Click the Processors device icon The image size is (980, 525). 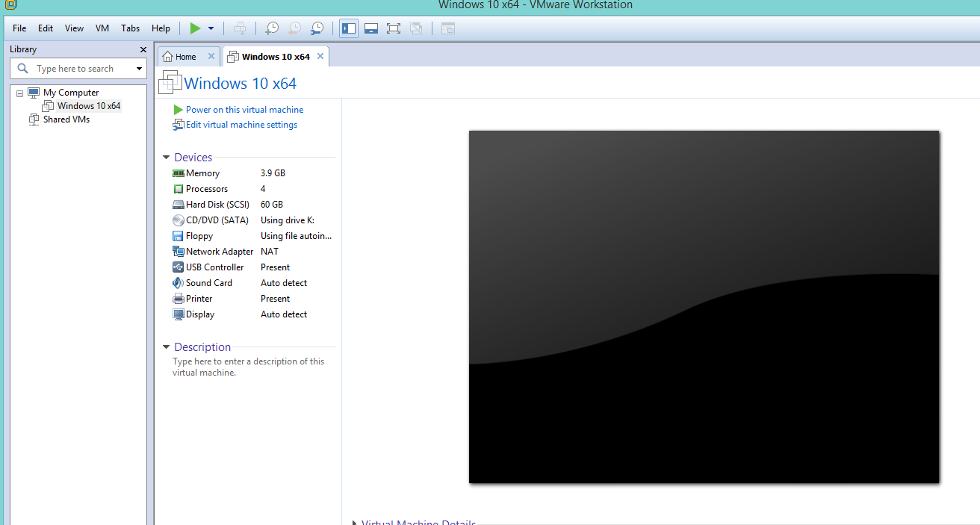(178, 189)
